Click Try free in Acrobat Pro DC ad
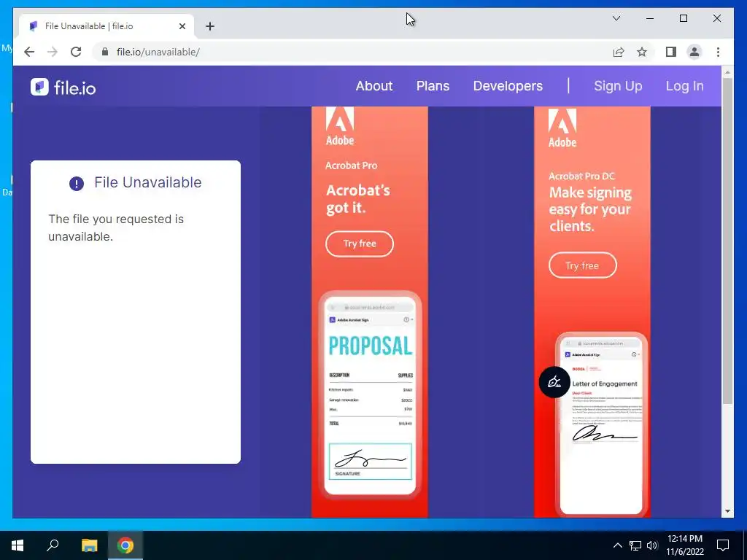 pos(583,265)
